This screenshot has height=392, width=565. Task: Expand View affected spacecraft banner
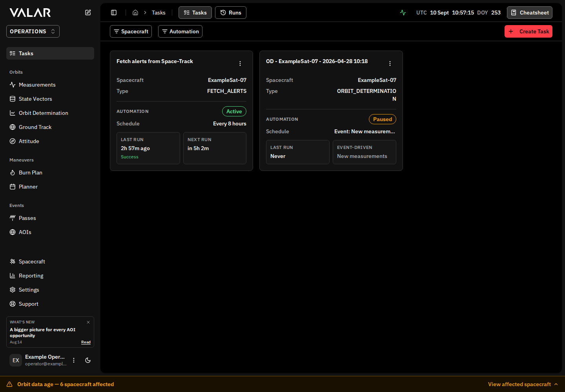click(523, 384)
